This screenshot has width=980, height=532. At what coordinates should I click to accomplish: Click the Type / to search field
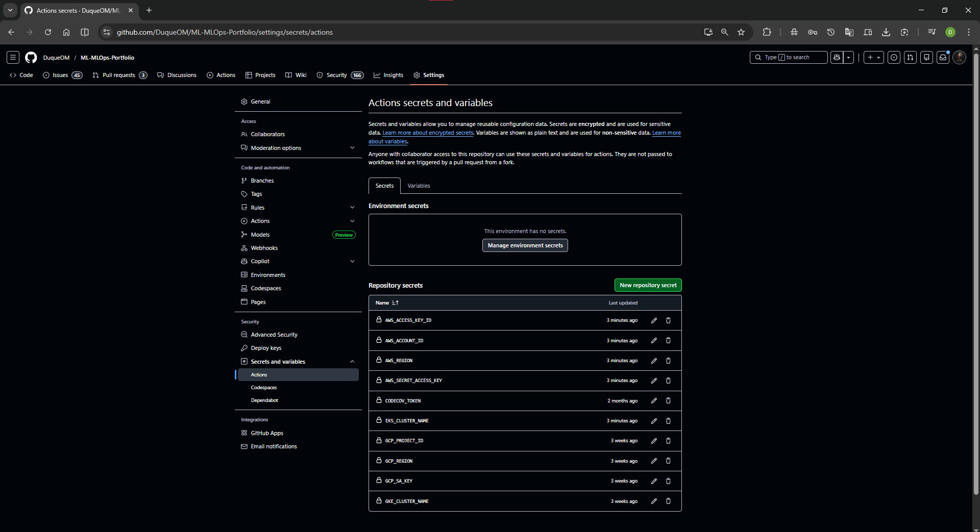tap(788, 58)
